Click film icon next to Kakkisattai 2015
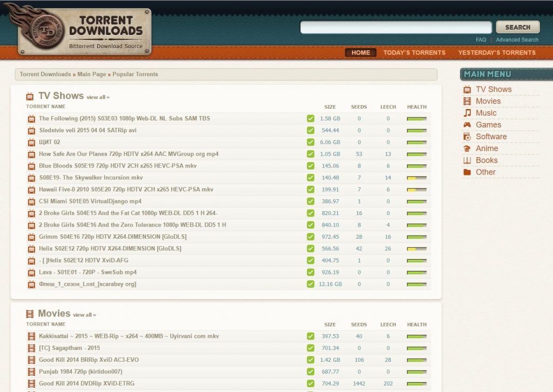 31,336
